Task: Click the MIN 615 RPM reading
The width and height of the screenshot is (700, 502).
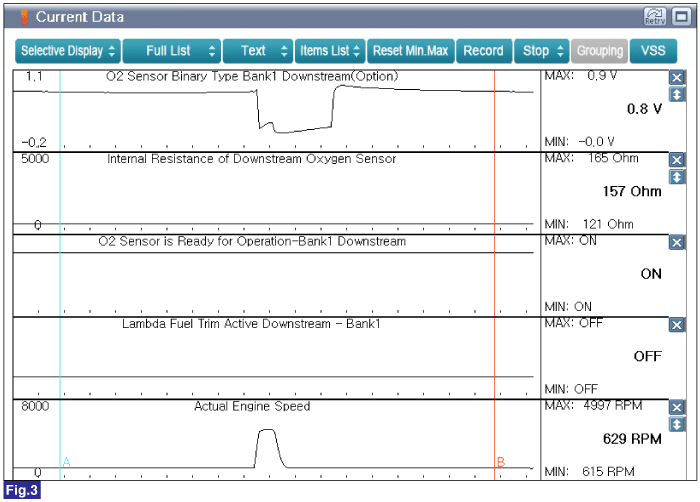Action: click(x=589, y=472)
